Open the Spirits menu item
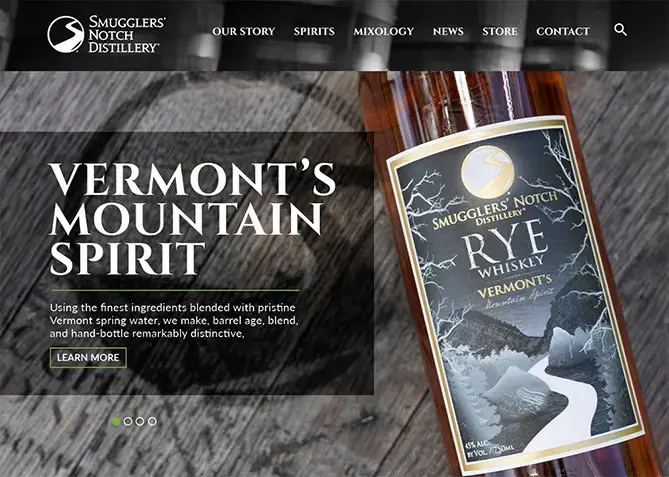This screenshot has width=669, height=477. point(314,32)
